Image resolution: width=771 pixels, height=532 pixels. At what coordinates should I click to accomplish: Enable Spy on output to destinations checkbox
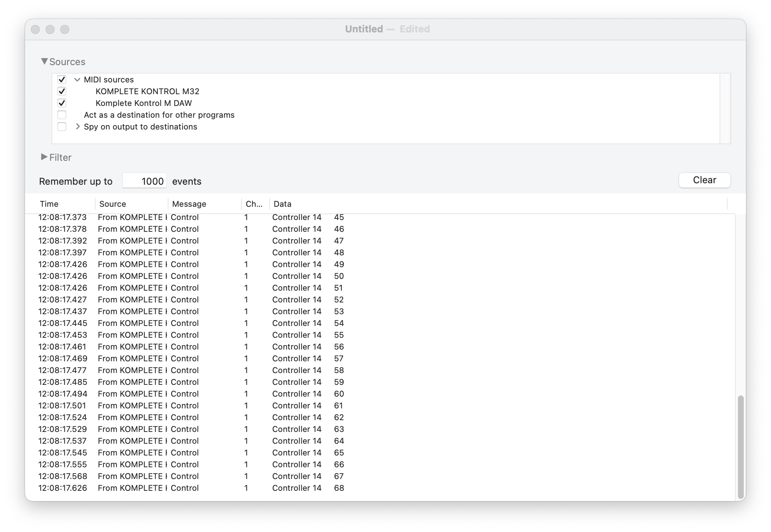tap(62, 127)
